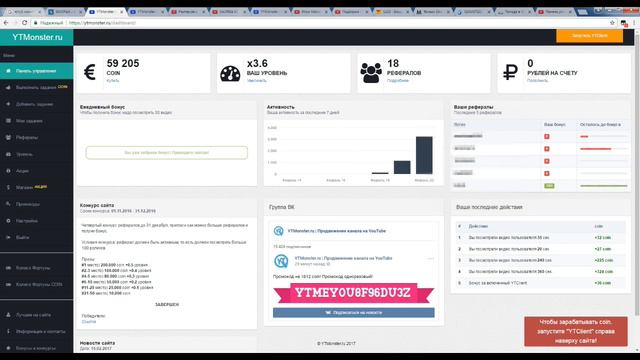Click the contest winner name link

[89, 322]
